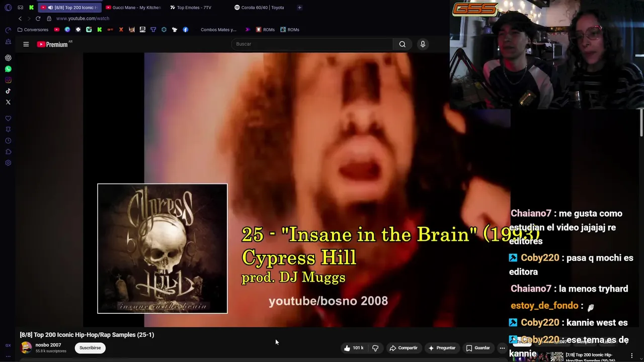Viewport: 644px width, 362px height.
Task: Open suggested [7/8] Top 200 video thumbnail
Action: click(538, 355)
